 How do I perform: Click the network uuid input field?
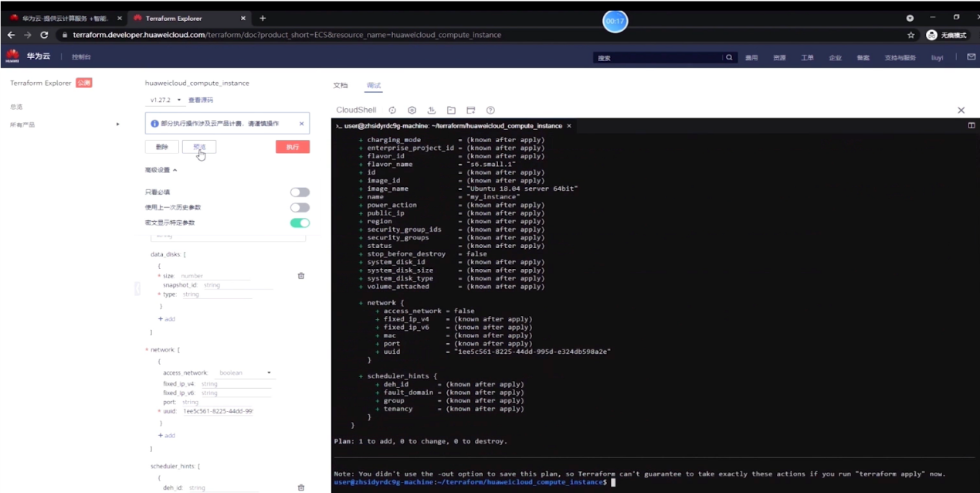coord(218,412)
